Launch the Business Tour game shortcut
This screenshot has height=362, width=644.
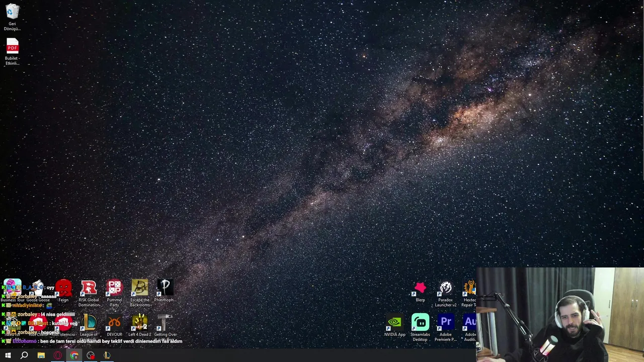coord(12,291)
